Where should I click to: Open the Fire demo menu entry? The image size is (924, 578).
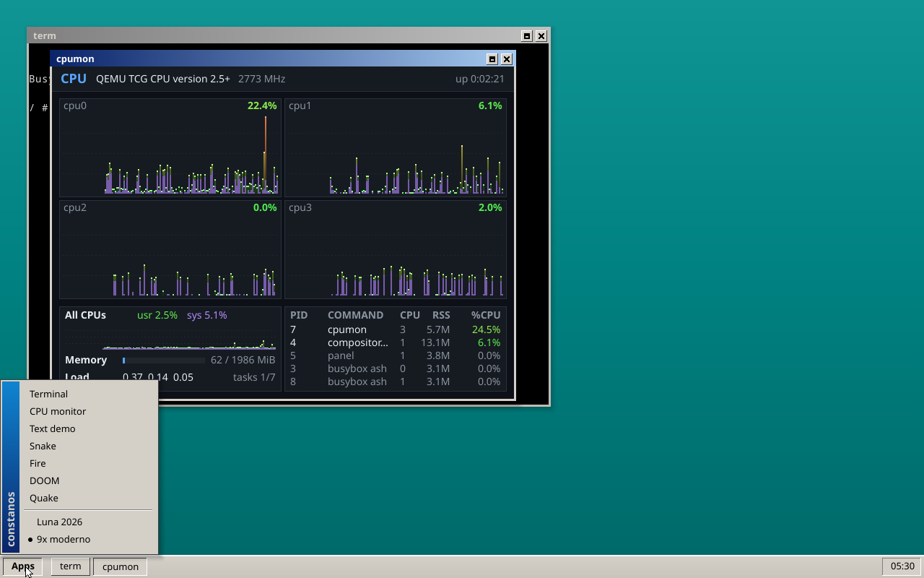(88, 463)
